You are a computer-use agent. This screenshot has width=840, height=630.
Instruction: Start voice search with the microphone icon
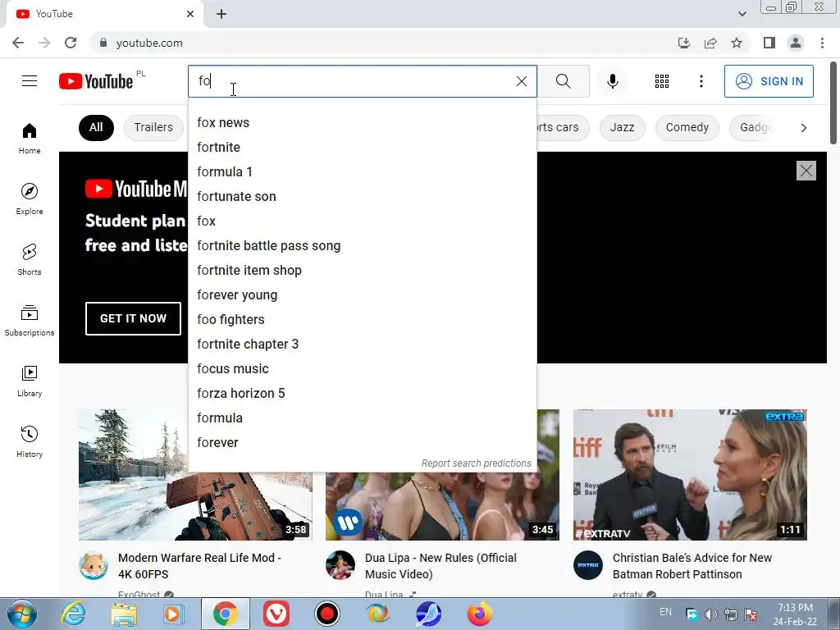612,81
